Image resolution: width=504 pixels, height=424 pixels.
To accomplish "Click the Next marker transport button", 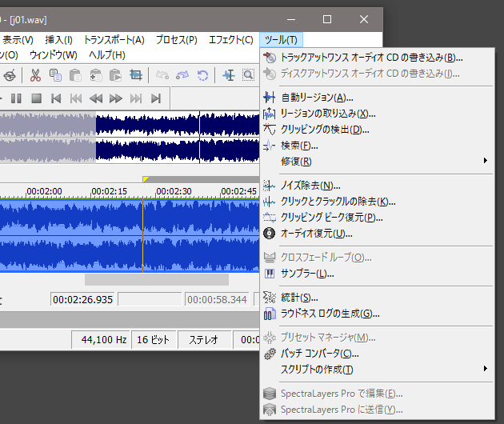I will coord(136,98).
